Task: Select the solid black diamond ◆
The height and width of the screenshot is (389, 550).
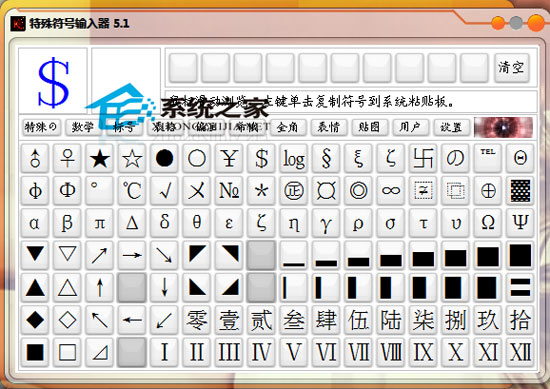Action: [x=35, y=320]
